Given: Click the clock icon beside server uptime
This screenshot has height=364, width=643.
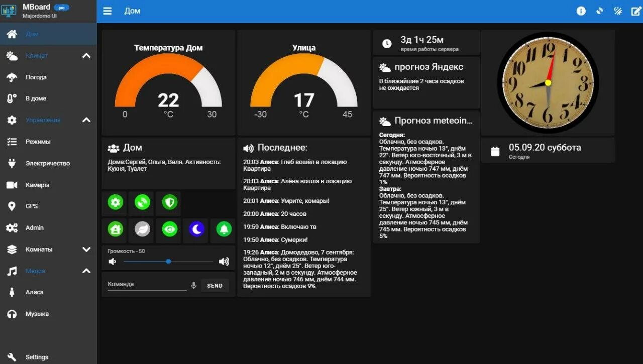Looking at the screenshot, I should point(387,44).
